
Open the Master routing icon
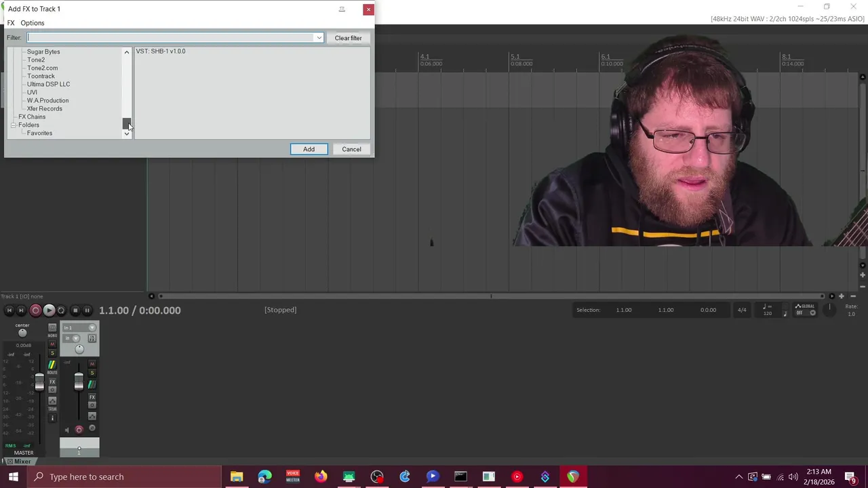click(x=52, y=365)
